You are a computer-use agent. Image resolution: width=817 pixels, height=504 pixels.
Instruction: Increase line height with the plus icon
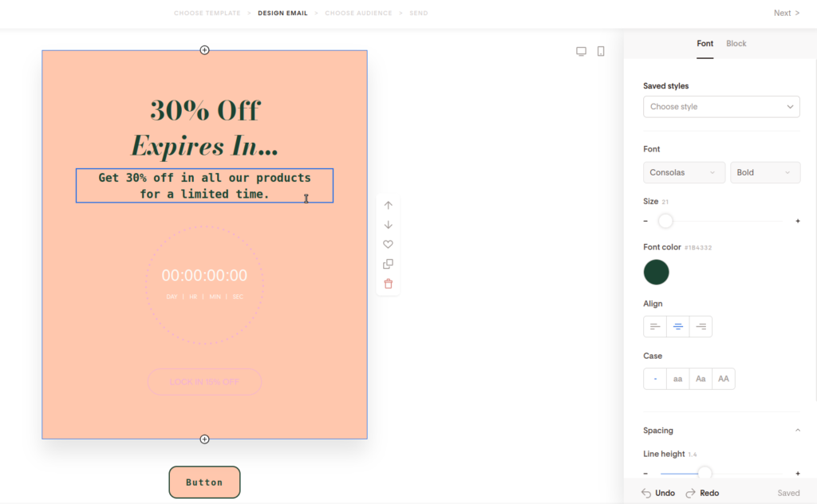[x=798, y=474]
